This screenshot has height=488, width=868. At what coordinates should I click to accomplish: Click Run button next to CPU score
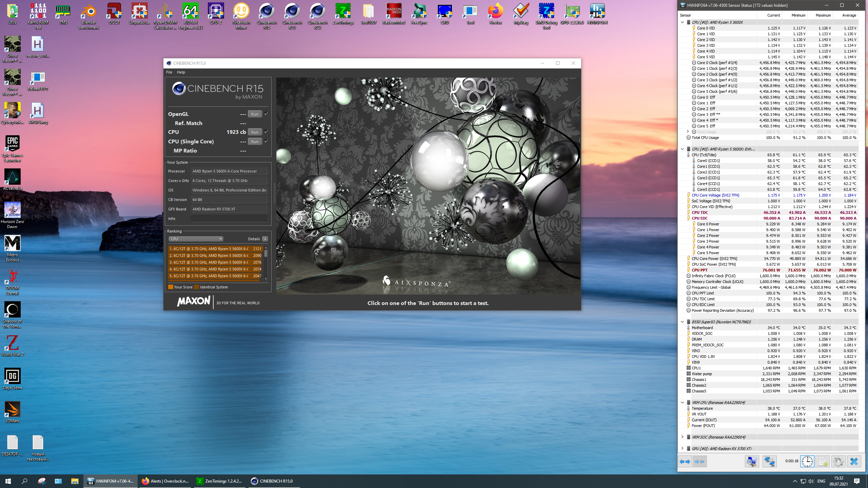tap(255, 132)
